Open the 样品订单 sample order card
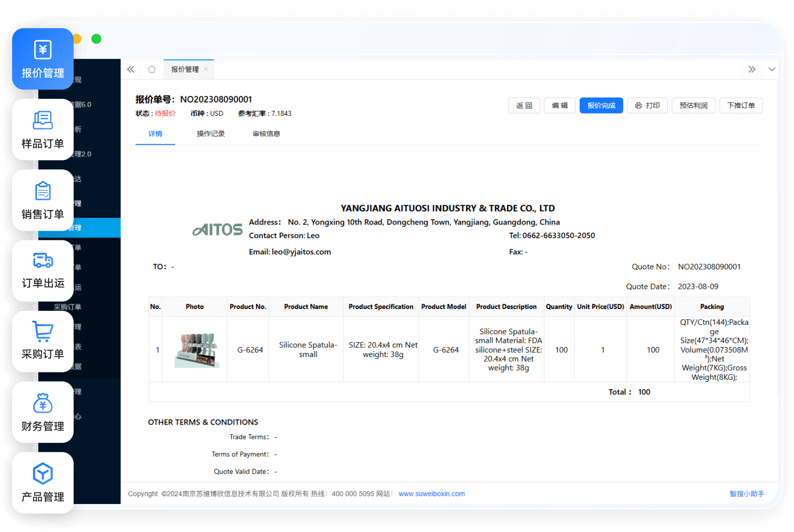Screen dimensions: 794x532 click(x=43, y=129)
